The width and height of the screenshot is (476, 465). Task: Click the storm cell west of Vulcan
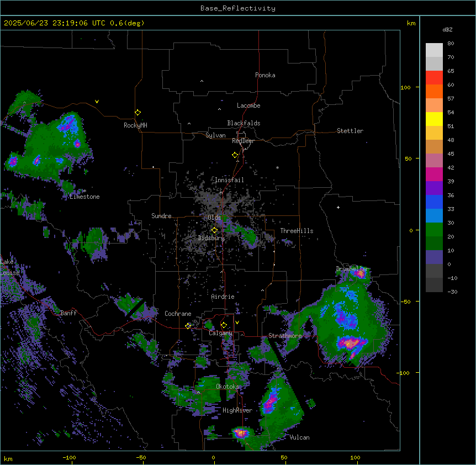pos(241,432)
